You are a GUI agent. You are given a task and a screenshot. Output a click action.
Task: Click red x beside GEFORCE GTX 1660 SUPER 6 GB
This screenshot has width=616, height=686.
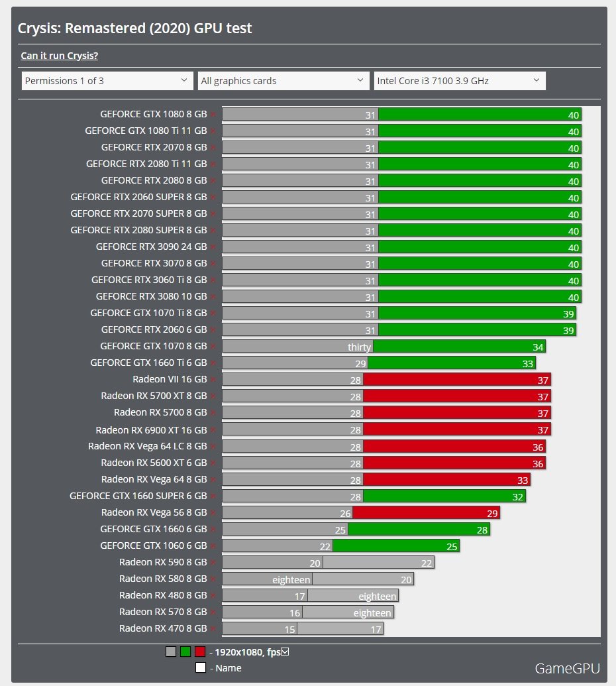coord(213,496)
